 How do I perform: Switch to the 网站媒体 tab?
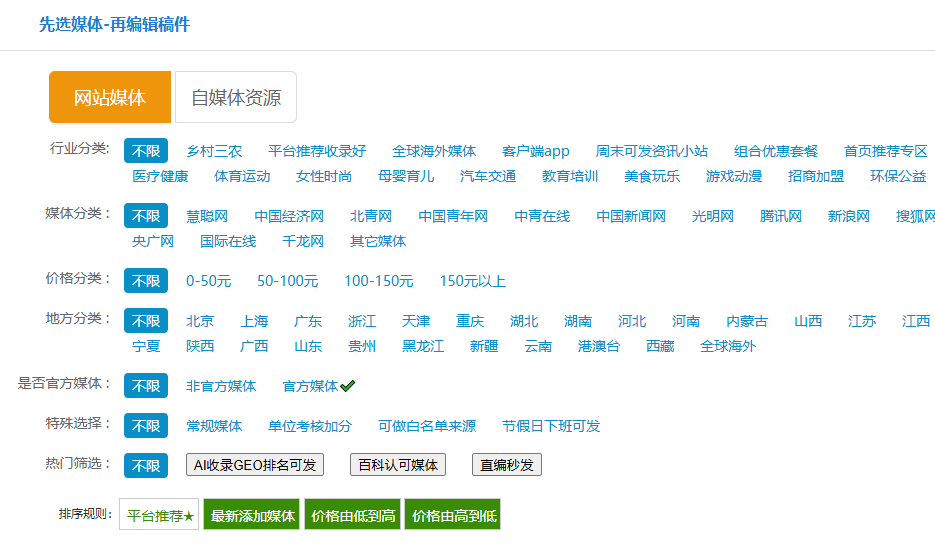point(110,97)
